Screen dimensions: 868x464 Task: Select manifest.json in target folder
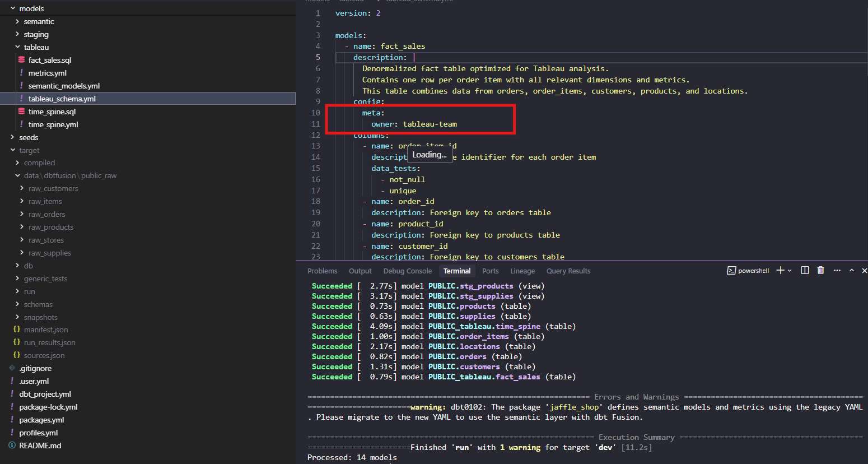[x=45, y=330]
